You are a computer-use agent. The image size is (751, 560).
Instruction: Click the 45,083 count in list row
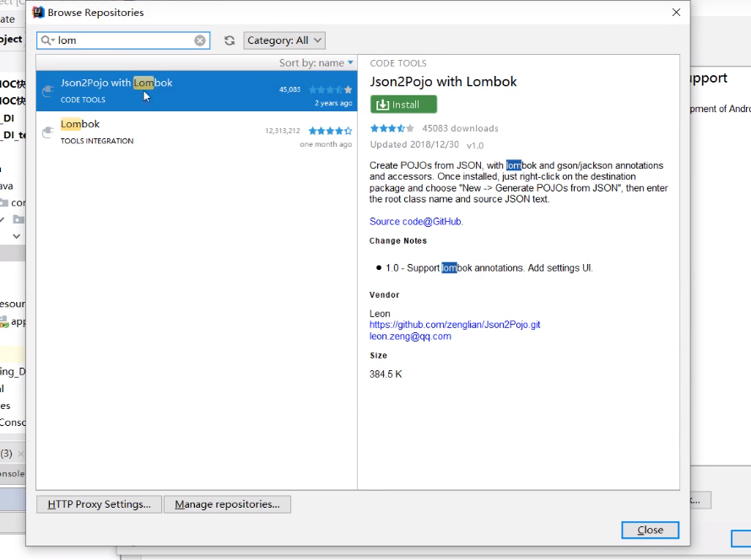[x=289, y=89]
